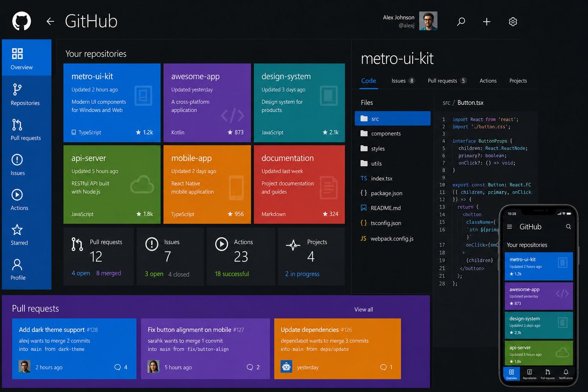Switch to the Actions tab in metro-ui-kit
The height and width of the screenshot is (392, 588).
[x=488, y=81]
